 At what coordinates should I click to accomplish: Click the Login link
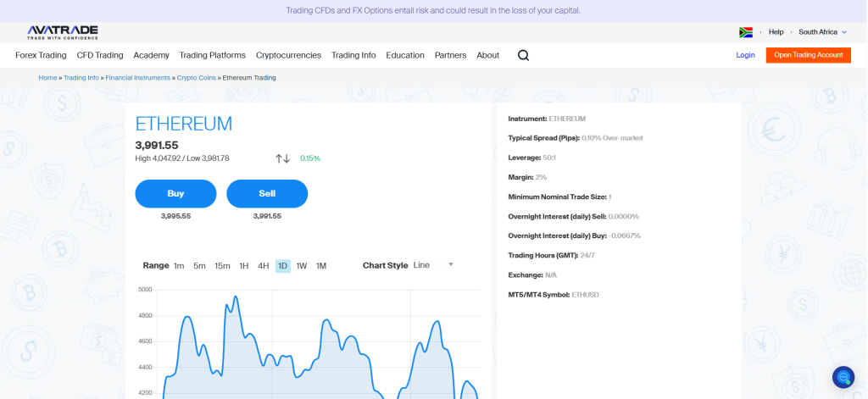click(745, 55)
